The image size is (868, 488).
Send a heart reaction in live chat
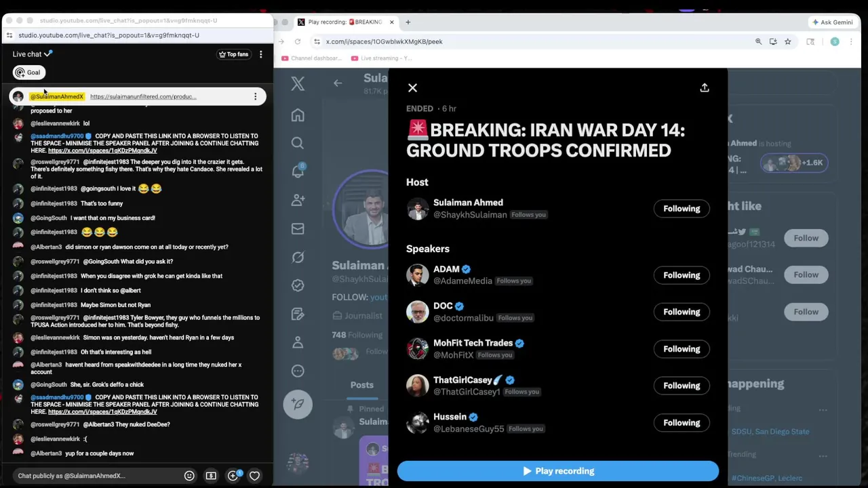254,476
